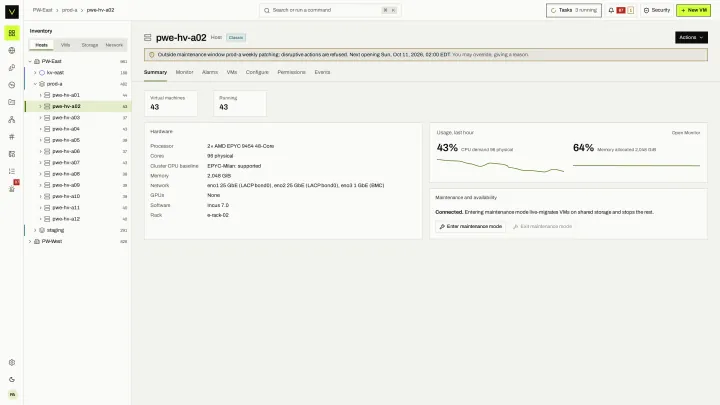Open the activity clock icon in sidebar
Image resolution: width=720 pixels, height=405 pixels.
coord(12,85)
